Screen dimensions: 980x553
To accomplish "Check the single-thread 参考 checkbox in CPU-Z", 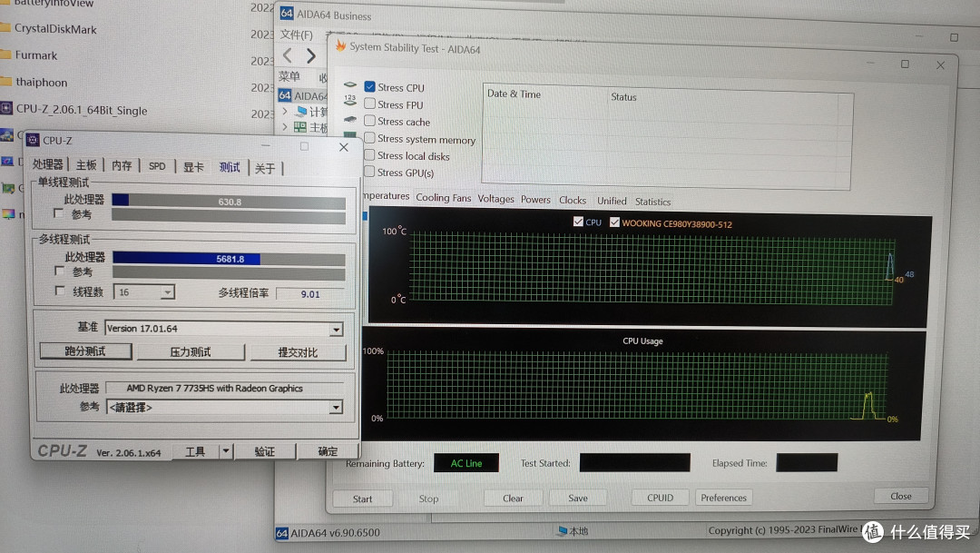I will (x=59, y=214).
